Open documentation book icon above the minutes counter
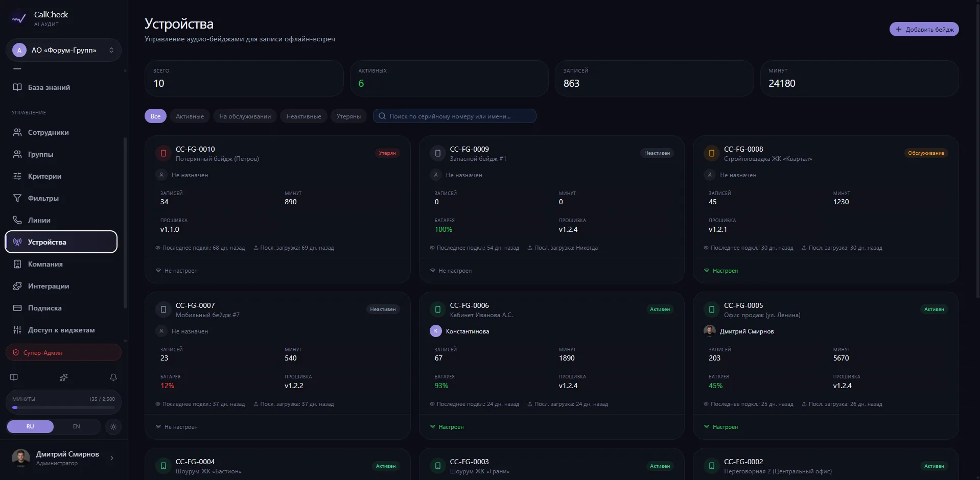Image resolution: width=980 pixels, height=480 pixels. 14,377
